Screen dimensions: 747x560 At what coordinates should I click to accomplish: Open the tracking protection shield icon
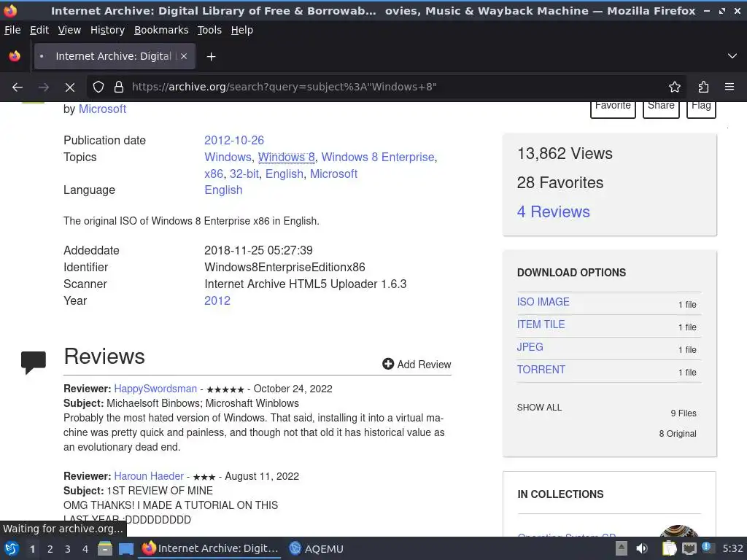coord(98,87)
